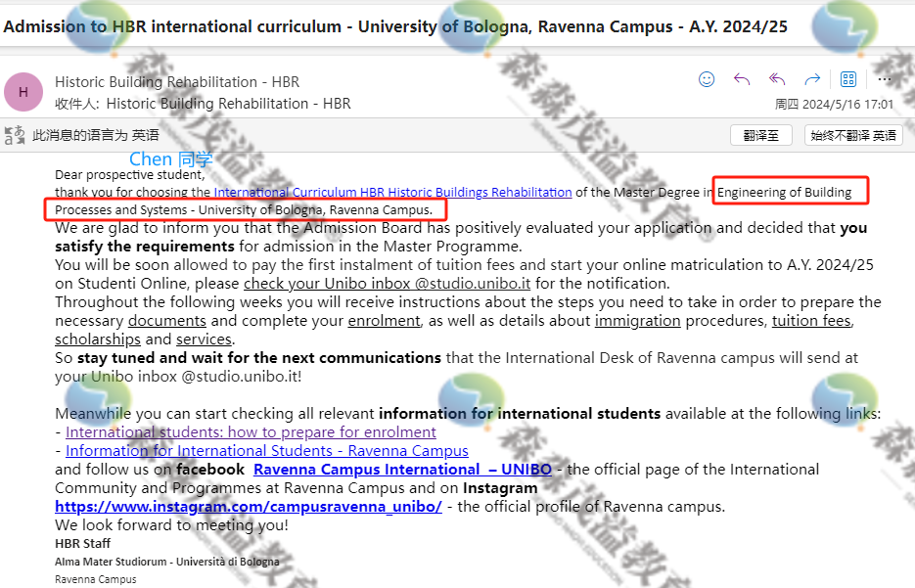Forward this email with the forward arrow
The image size is (915, 588).
click(812, 79)
